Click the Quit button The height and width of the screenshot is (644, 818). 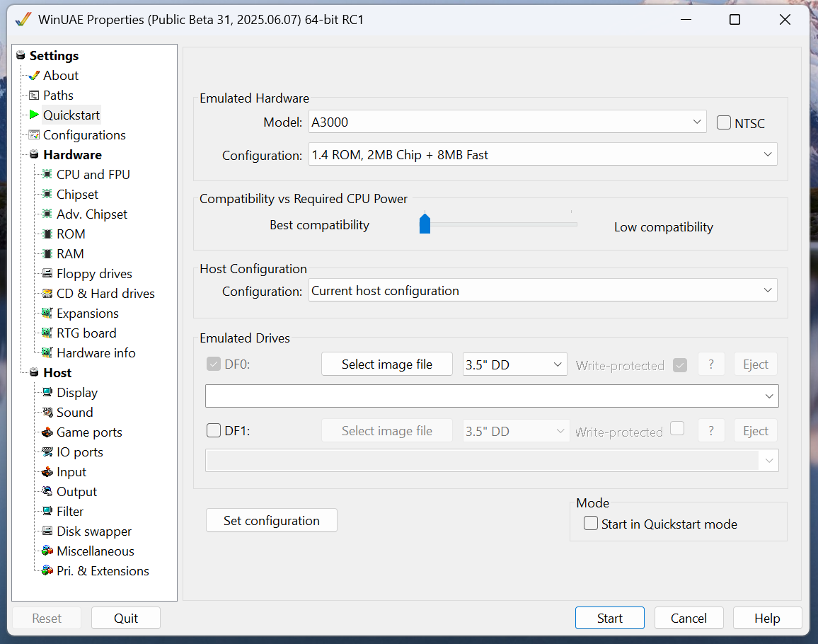126,619
